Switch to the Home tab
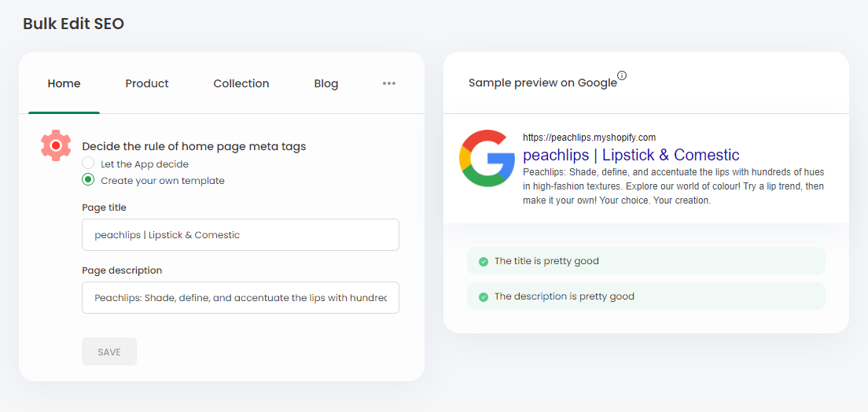This screenshot has width=868, height=412. coord(64,83)
